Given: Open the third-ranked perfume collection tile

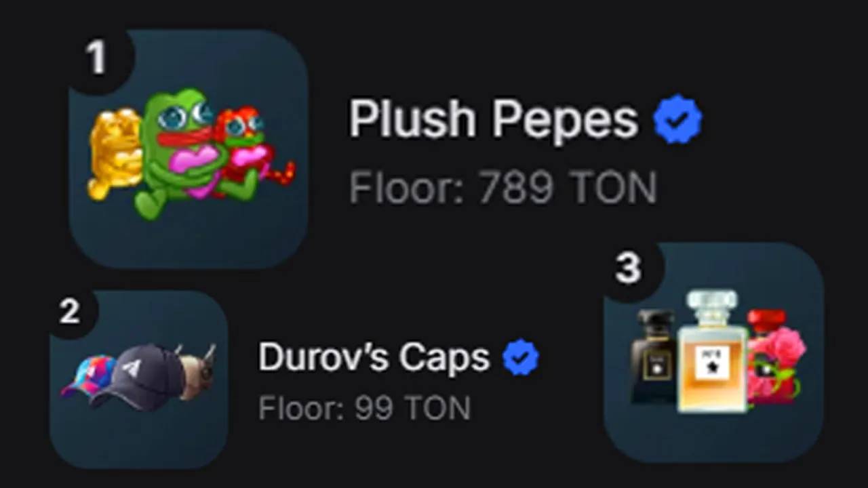Looking at the screenshot, I should pyautogui.click(x=713, y=352).
